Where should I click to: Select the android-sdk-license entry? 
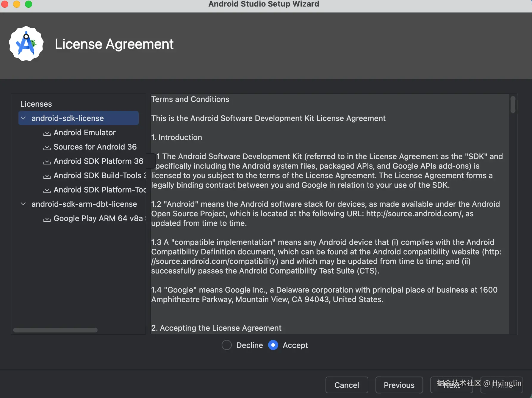[x=79, y=118]
